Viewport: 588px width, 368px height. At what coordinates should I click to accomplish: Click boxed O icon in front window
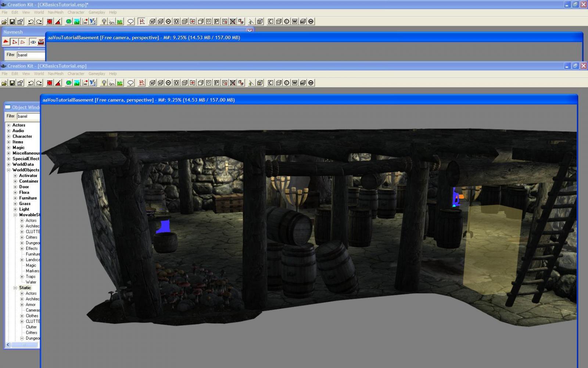[x=176, y=83]
